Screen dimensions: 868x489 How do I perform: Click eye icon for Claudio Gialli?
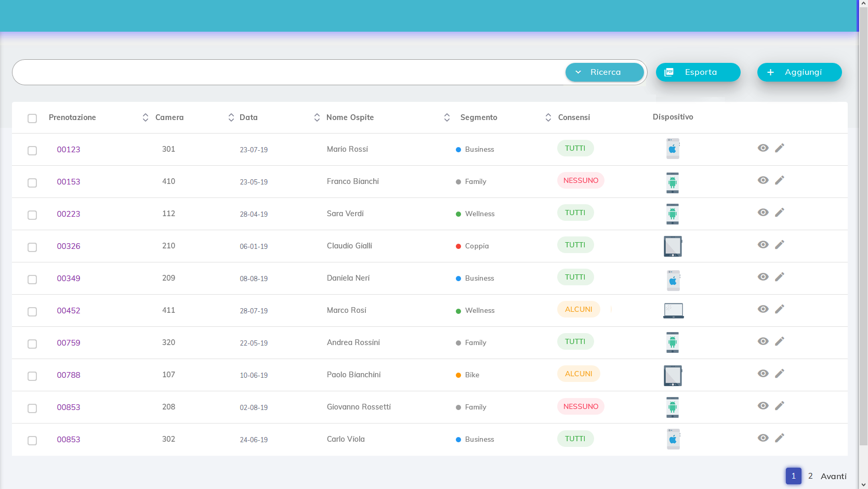coord(762,245)
